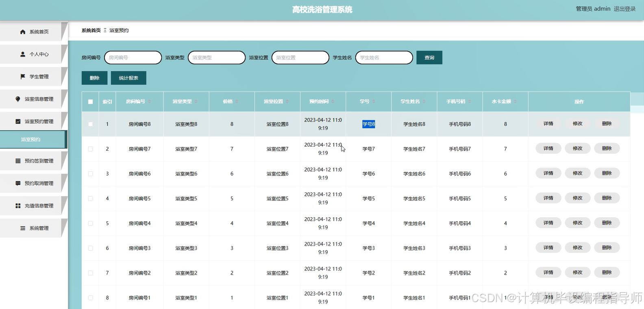
Task: Click the 学生姓名7 cell
Action: tap(414, 149)
